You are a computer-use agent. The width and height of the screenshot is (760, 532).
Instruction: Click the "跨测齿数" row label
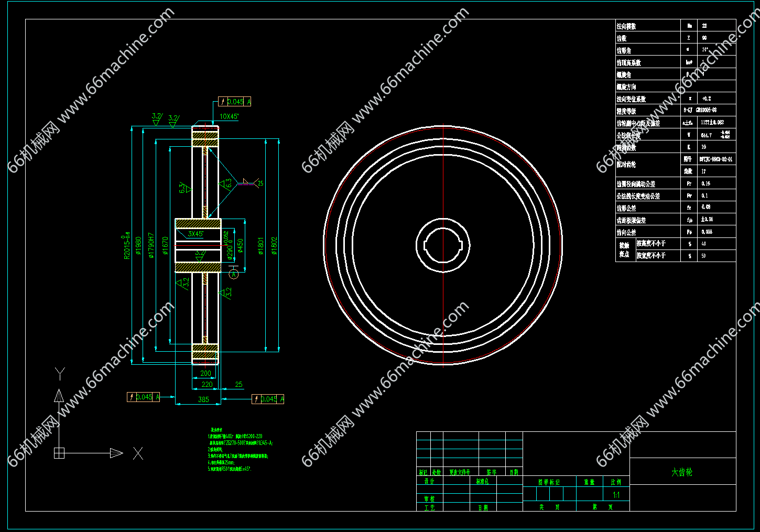[x=626, y=147]
